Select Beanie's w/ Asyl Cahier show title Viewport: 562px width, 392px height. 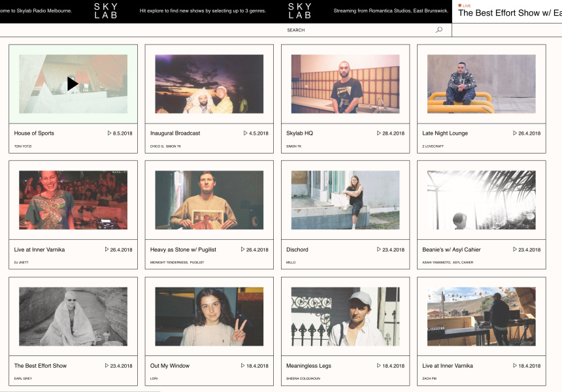click(x=452, y=250)
